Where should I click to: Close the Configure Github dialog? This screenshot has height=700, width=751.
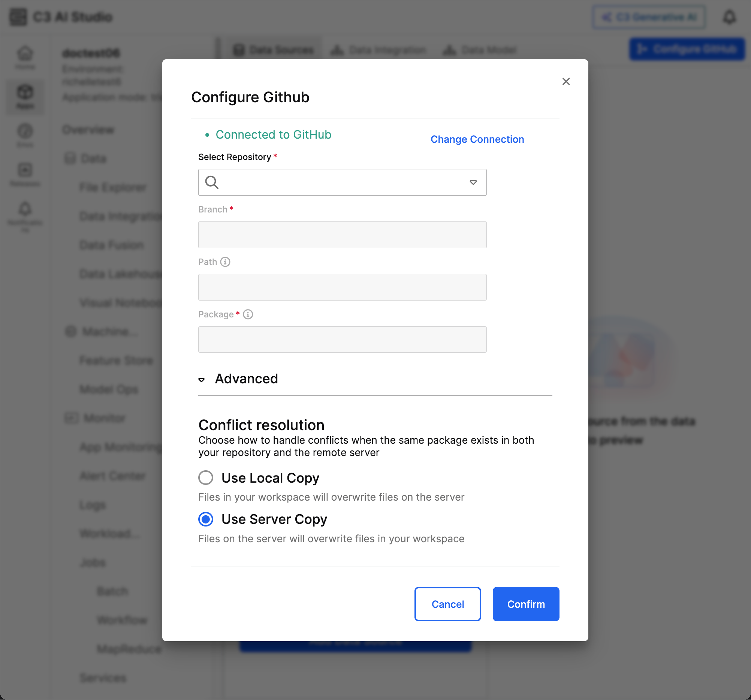[565, 82]
